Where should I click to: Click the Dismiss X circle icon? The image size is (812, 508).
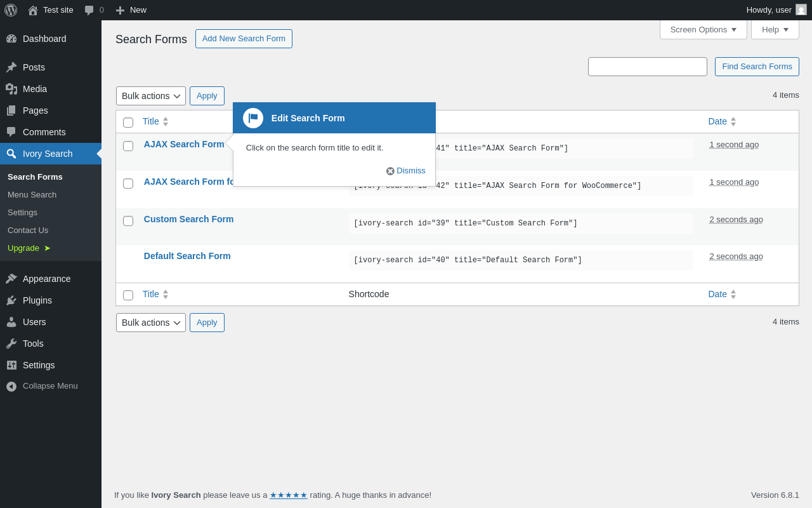[390, 171]
